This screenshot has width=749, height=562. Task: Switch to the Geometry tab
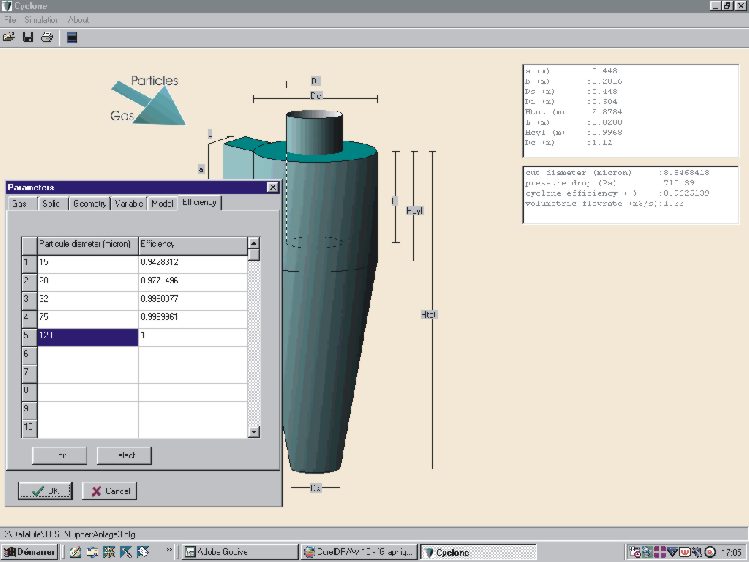[89, 204]
